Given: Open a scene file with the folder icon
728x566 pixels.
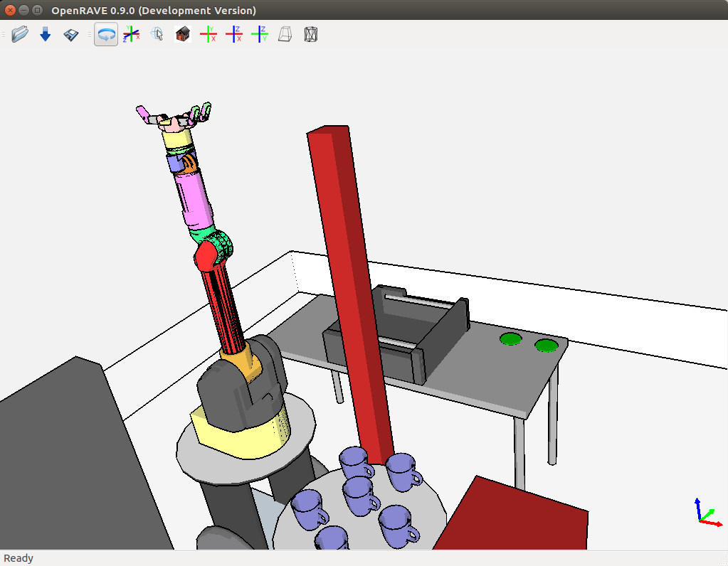Looking at the screenshot, I should (x=20, y=34).
